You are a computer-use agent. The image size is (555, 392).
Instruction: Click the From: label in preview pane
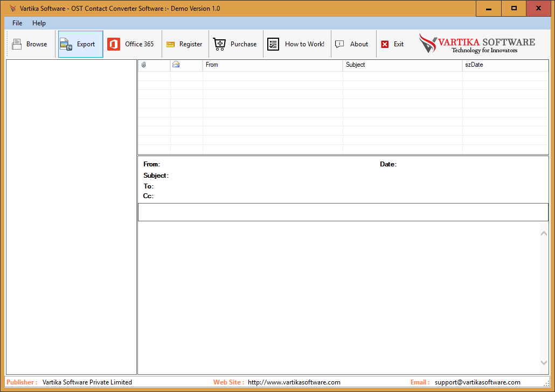coord(152,164)
